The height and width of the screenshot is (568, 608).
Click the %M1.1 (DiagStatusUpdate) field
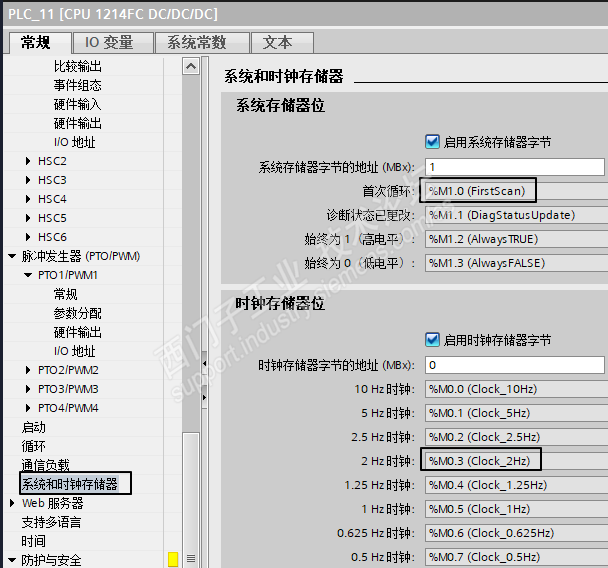[x=516, y=215]
